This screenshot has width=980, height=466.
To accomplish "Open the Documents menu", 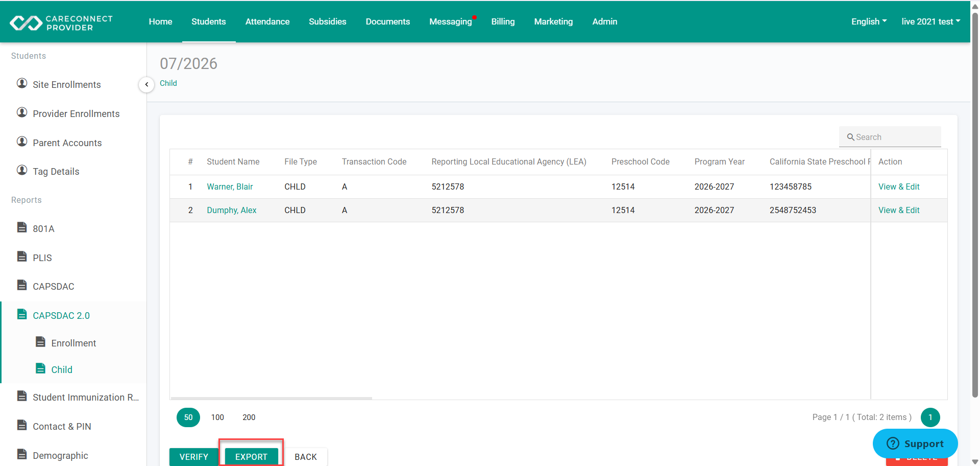I will [x=388, y=21].
